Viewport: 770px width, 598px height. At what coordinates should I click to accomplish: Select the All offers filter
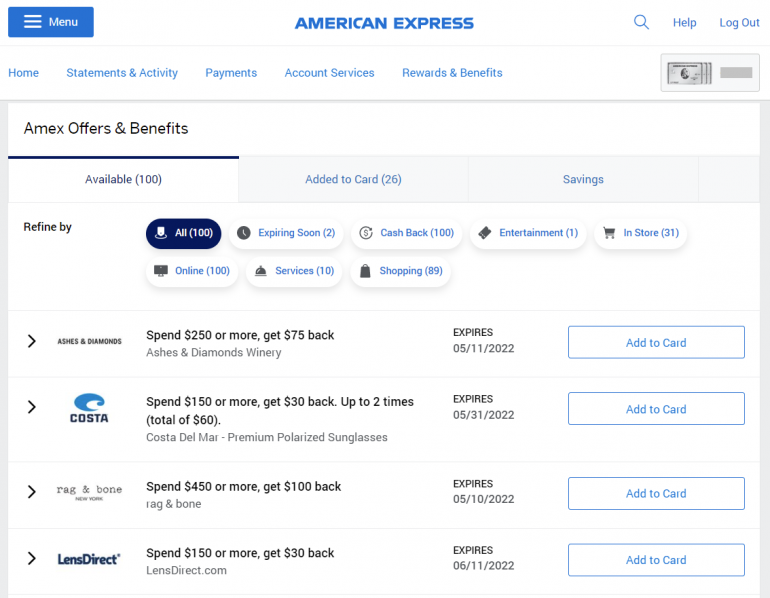[183, 233]
